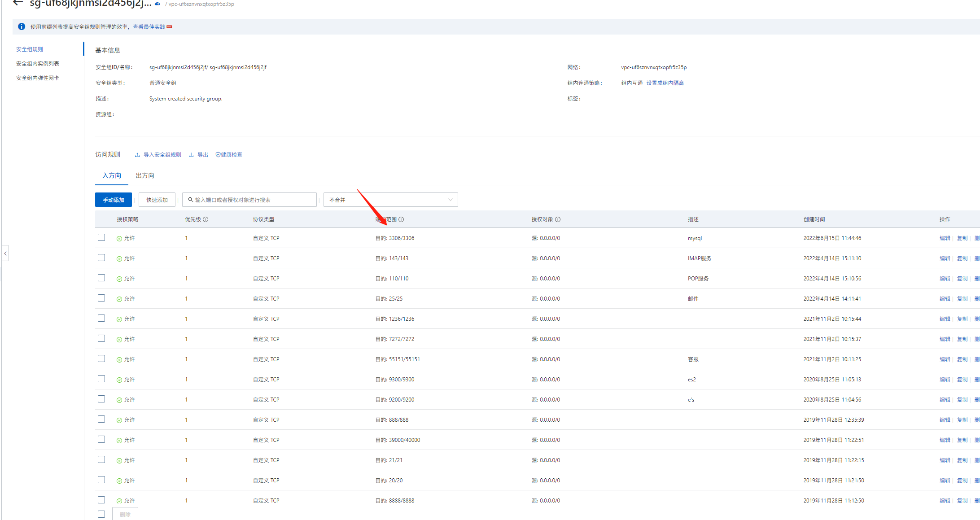Click the 设置成组内隔离 link
This screenshot has height=520, width=980.
coord(665,83)
